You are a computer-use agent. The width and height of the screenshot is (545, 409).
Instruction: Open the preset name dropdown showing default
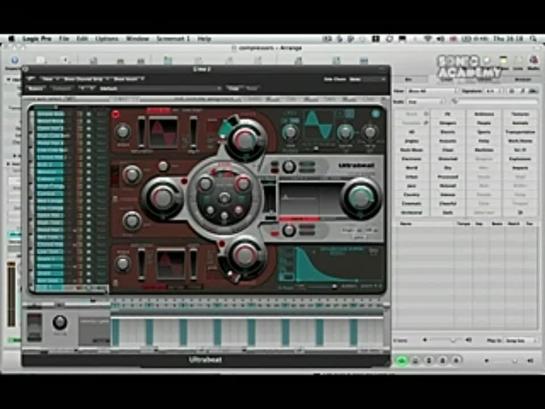(160, 88)
